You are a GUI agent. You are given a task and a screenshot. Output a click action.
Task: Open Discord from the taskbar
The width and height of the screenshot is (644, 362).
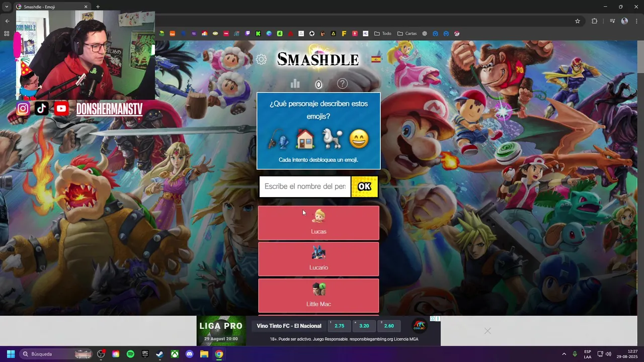(x=189, y=354)
